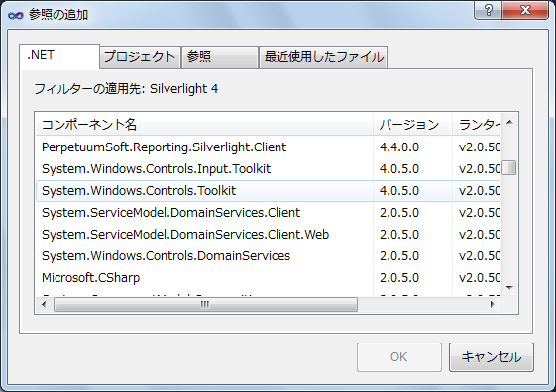Viewport: 556px width, 392px height.
Task: Click version 2.0.5.0 of DomainServices.Client.Web row
Action: click(x=399, y=234)
